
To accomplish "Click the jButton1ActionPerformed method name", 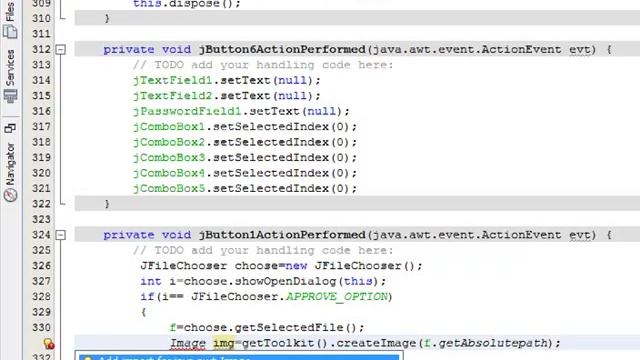I will tap(282, 235).
